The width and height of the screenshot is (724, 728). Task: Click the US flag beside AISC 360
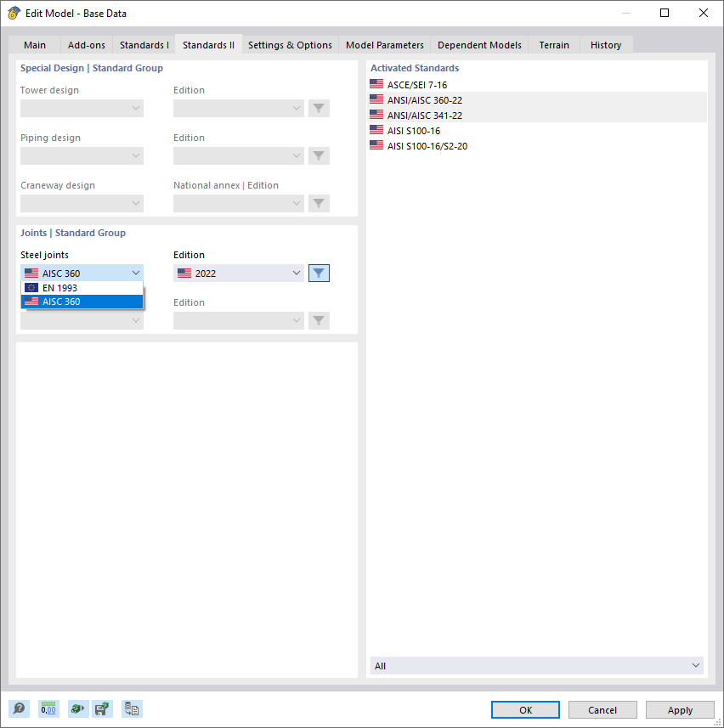tap(31, 273)
